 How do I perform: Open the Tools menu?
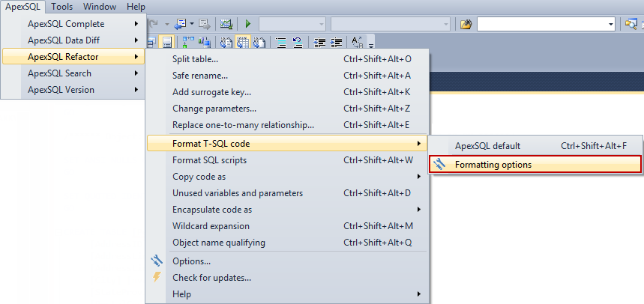click(62, 7)
